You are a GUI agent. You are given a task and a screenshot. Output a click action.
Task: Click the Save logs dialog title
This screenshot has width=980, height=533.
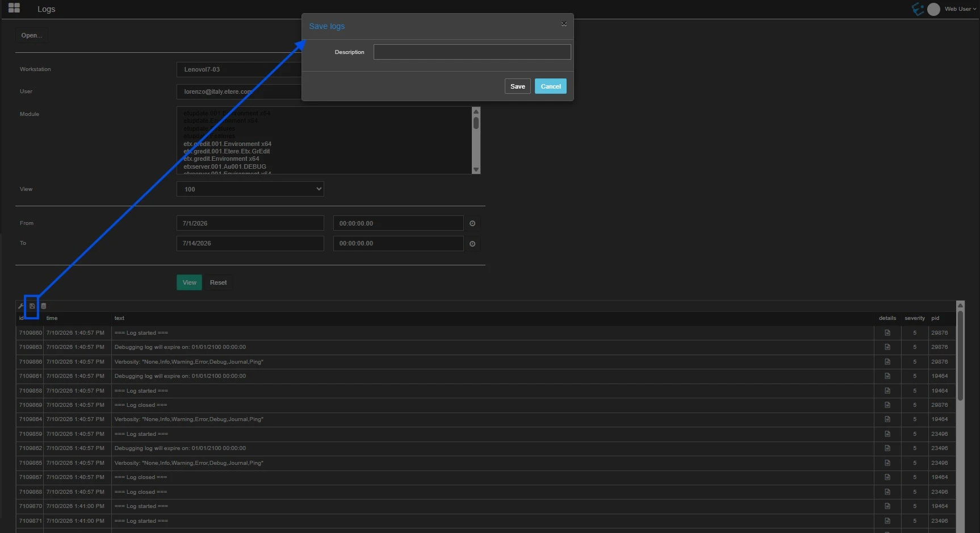(327, 26)
